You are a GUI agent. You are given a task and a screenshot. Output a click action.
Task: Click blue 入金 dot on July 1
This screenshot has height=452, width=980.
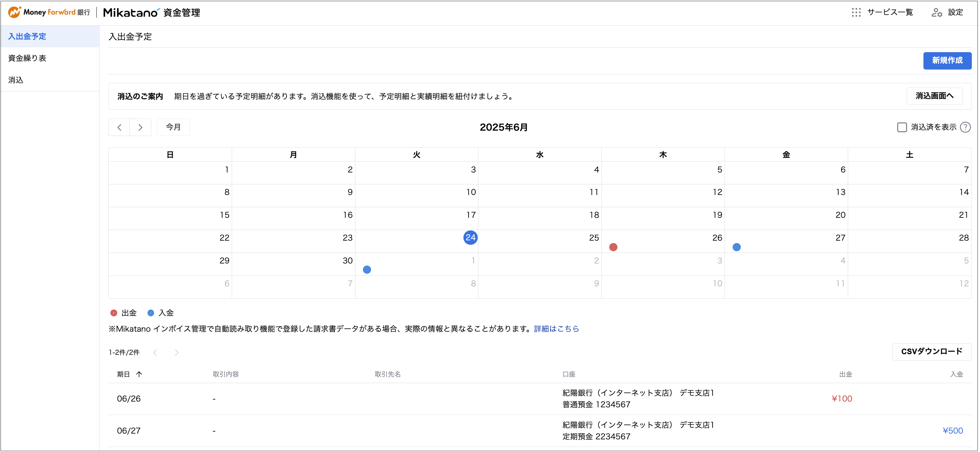[367, 270]
